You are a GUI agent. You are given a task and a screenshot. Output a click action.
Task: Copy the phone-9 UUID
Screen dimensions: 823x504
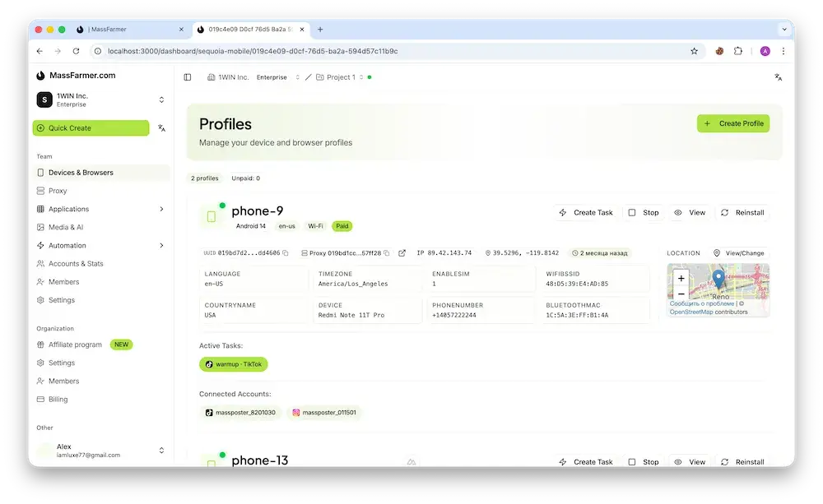tap(286, 252)
